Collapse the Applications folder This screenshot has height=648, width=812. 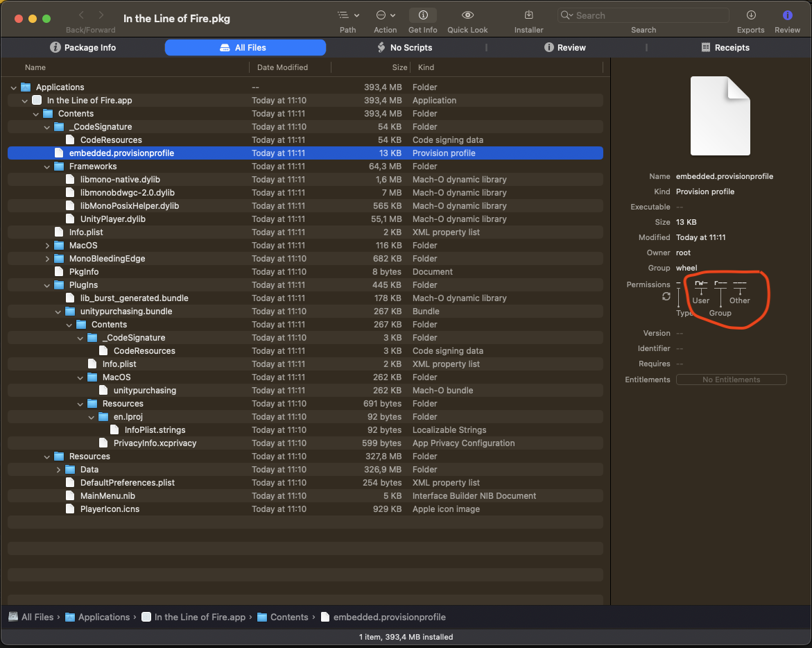(14, 87)
